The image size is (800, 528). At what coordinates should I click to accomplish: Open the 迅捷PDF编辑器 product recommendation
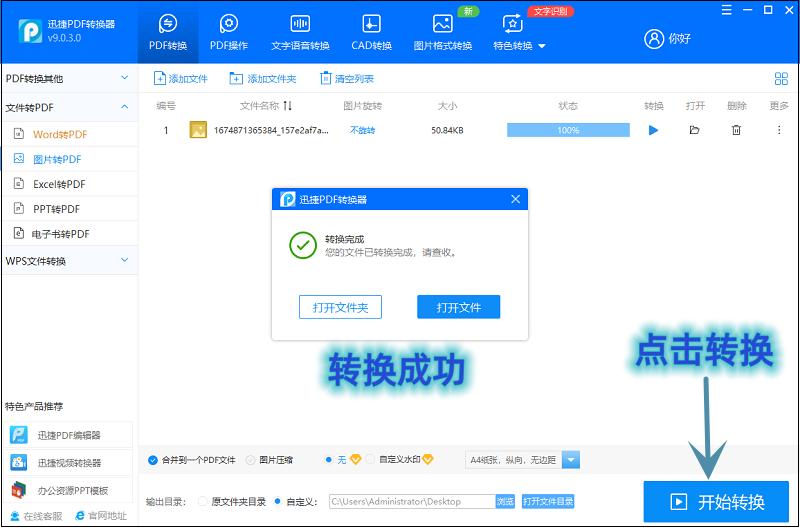[70, 435]
